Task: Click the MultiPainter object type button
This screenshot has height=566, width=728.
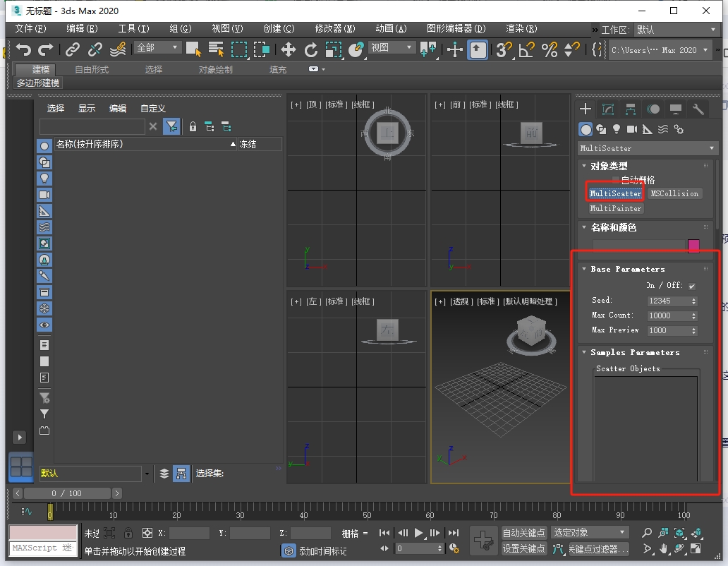Action: point(616,208)
